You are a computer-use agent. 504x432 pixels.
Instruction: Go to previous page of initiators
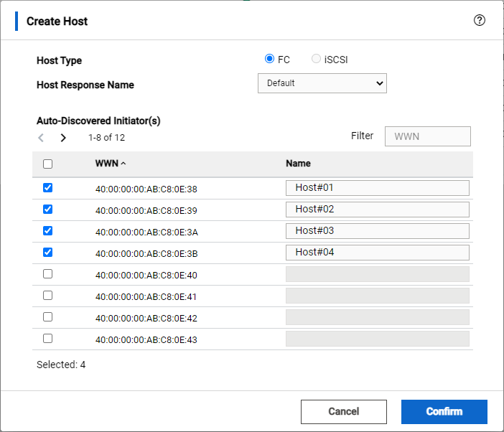(42, 138)
